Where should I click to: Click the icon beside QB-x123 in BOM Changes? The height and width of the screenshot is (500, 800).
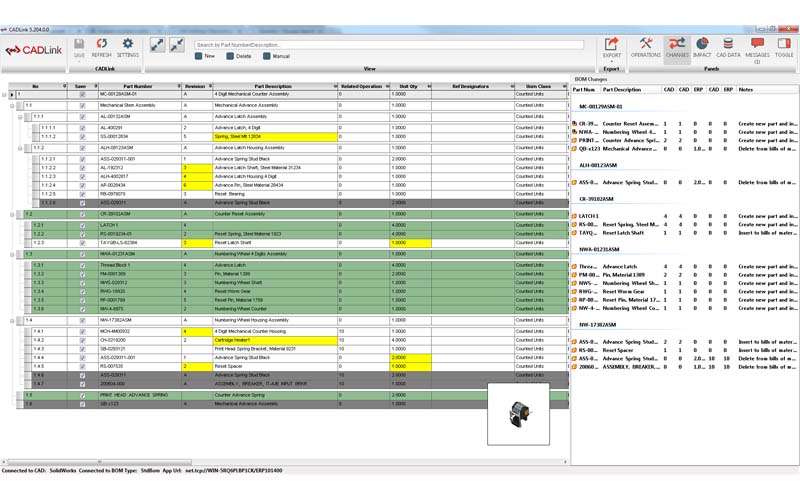tap(574, 148)
